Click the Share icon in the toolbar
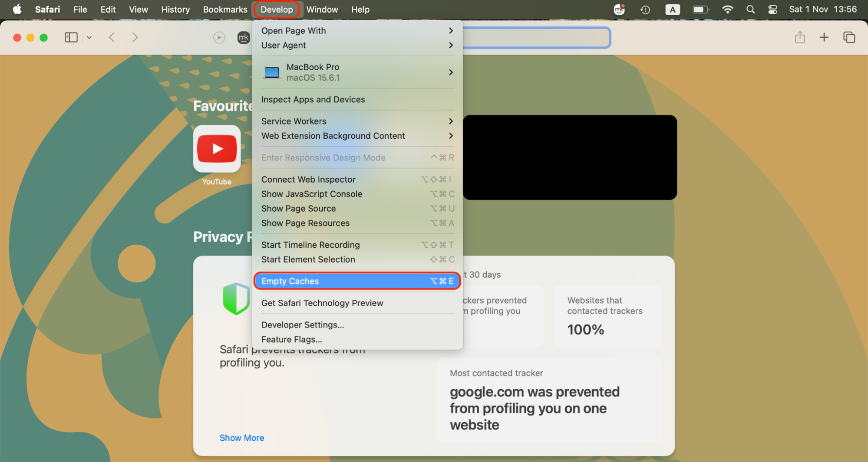 pos(800,37)
